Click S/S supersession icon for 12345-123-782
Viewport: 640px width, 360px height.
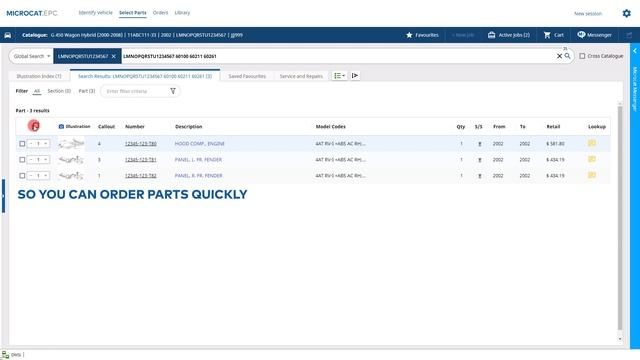point(480,176)
